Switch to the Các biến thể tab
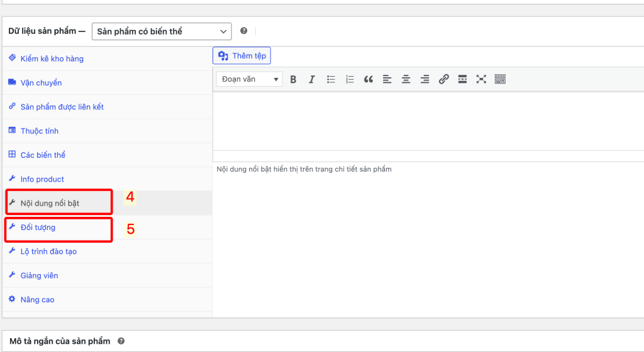644x352 pixels. click(43, 155)
